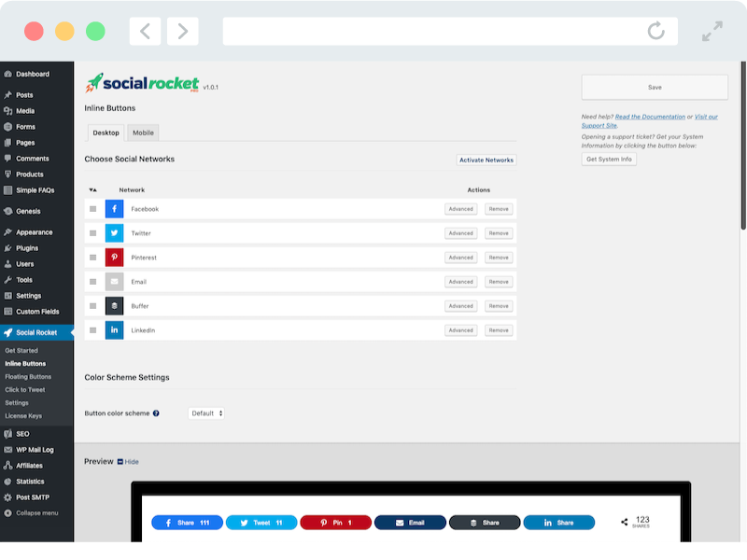Image resolution: width=747 pixels, height=560 pixels.
Task: Click the LinkedIn Share button in preview
Action: coord(559,523)
